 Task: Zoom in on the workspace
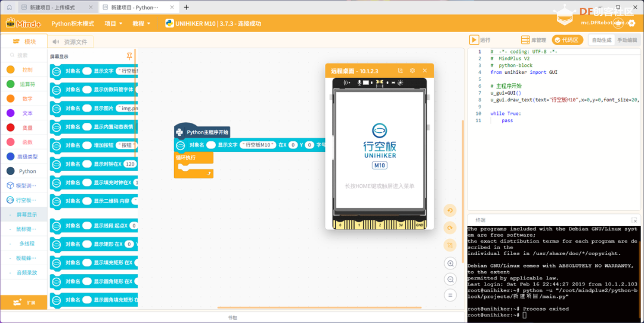[450, 263]
